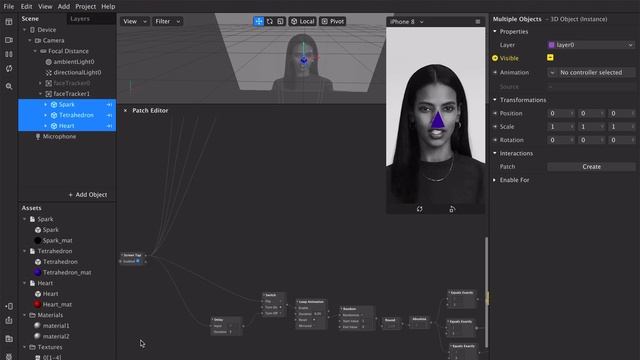Click the arrow icon on Tetrahedron scene row
The image size is (640, 360).
[x=109, y=116]
